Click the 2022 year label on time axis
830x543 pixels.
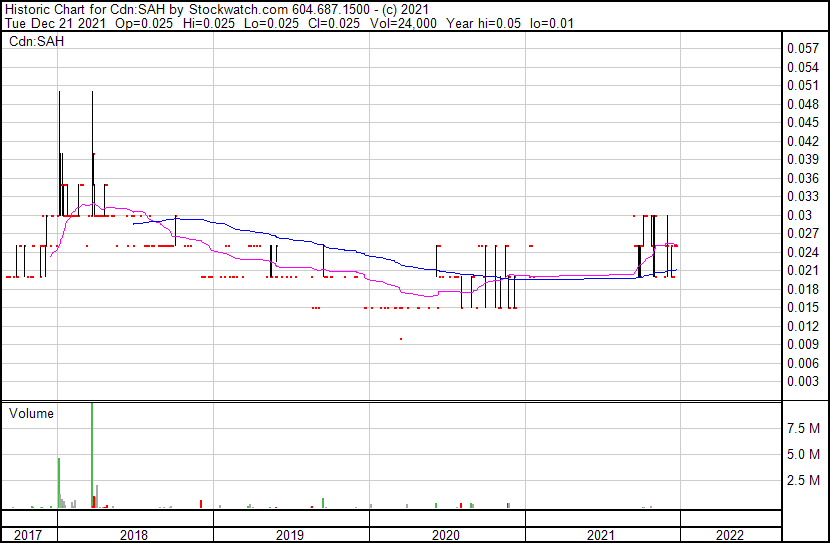coord(729,535)
